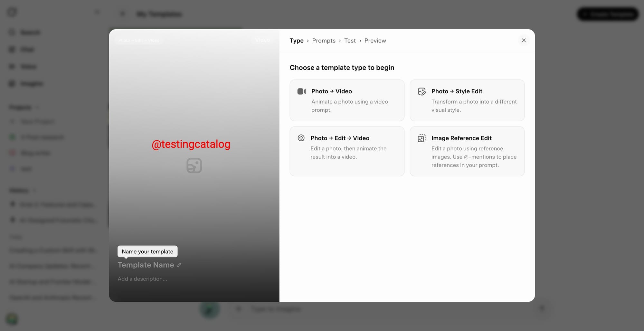
Task: Open the Preview step in the breadcrumb
Action: pos(375,41)
